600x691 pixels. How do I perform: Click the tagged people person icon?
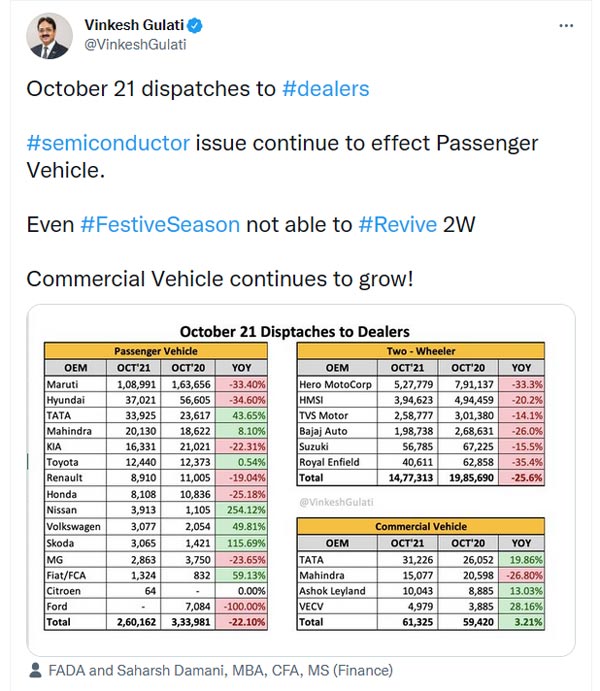tap(35, 670)
